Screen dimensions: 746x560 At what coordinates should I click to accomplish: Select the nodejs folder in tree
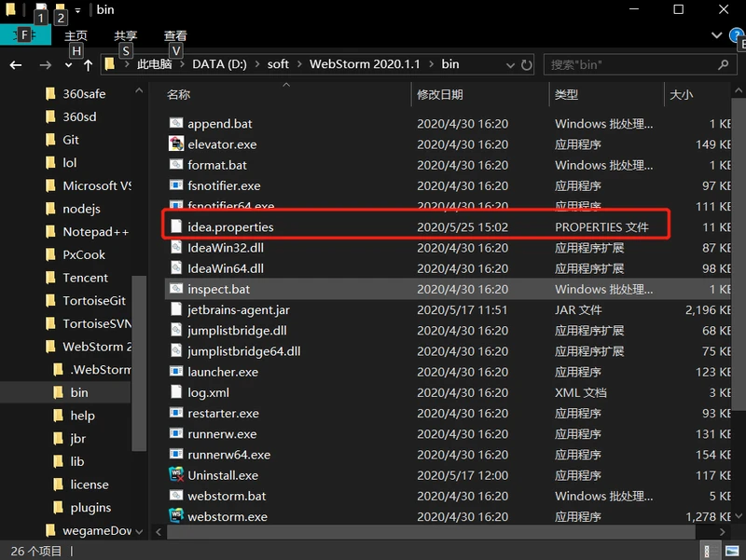[81, 209]
